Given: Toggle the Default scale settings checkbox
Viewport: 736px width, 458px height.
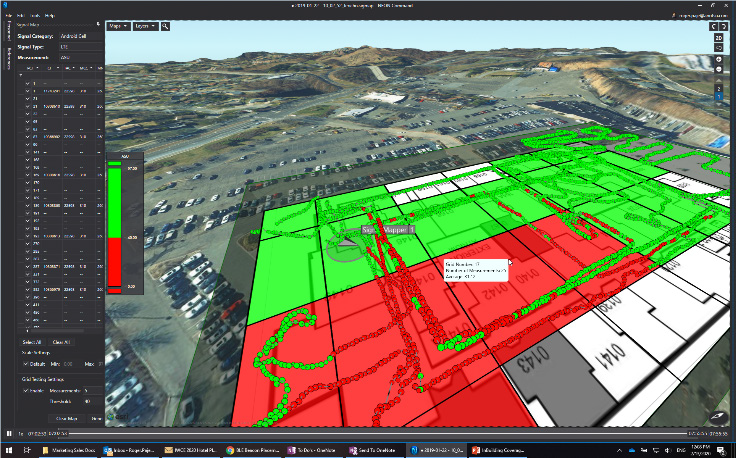Looking at the screenshot, I should tap(26, 364).
